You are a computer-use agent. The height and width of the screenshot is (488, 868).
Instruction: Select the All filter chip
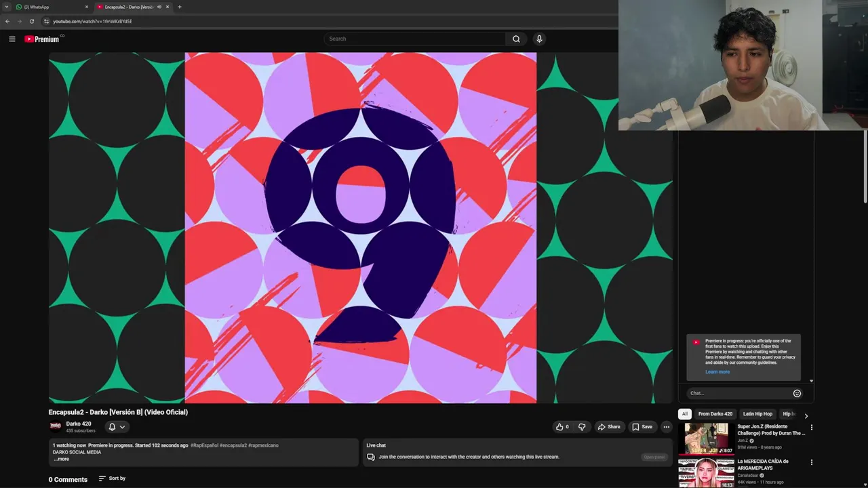685,413
